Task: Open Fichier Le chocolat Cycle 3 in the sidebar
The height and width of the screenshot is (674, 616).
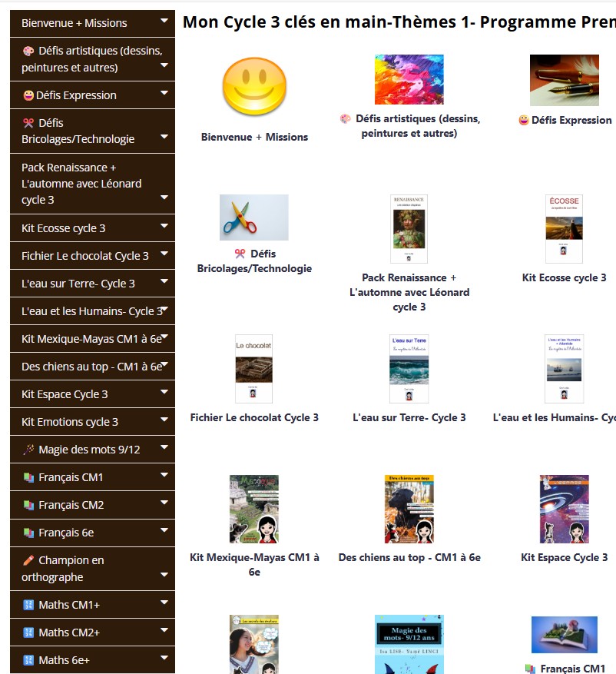Action: (92, 256)
